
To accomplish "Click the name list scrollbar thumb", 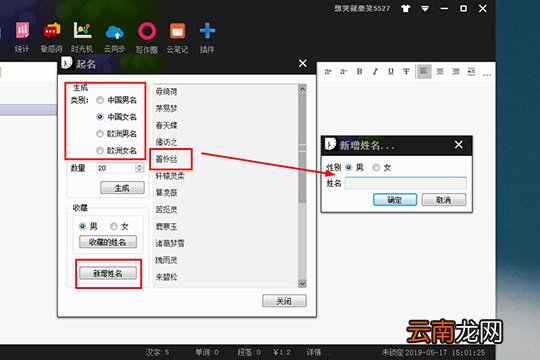I will tap(302, 148).
